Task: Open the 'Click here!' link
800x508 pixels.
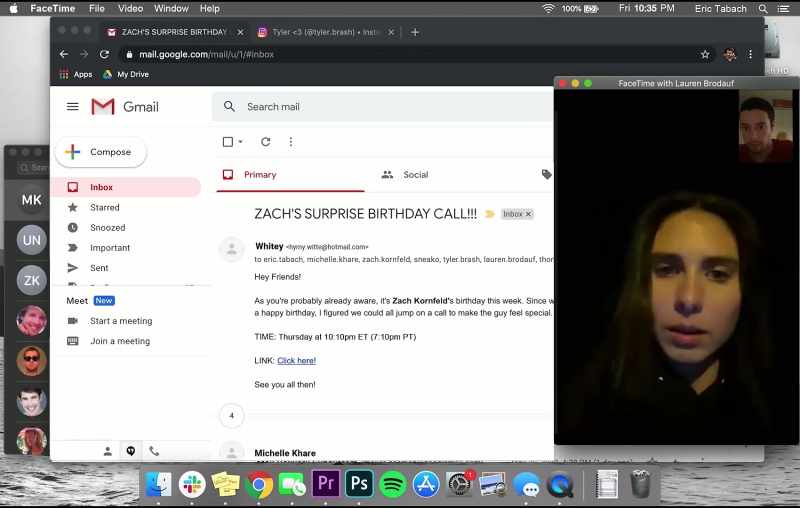Action: point(296,361)
